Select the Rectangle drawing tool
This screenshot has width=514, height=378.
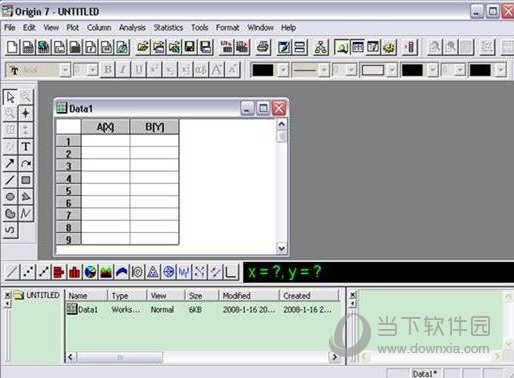[26, 180]
